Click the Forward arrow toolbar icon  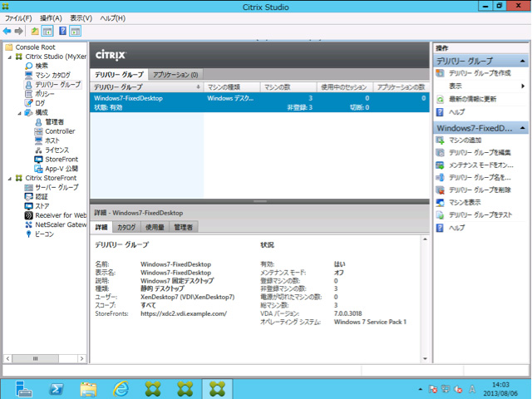coord(19,32)
